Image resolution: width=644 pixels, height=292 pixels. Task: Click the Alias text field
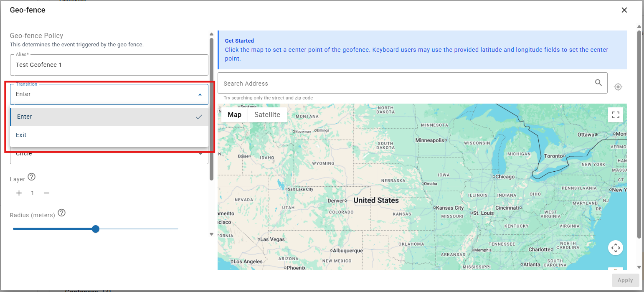pyautogui.click(x=109, y=65)
